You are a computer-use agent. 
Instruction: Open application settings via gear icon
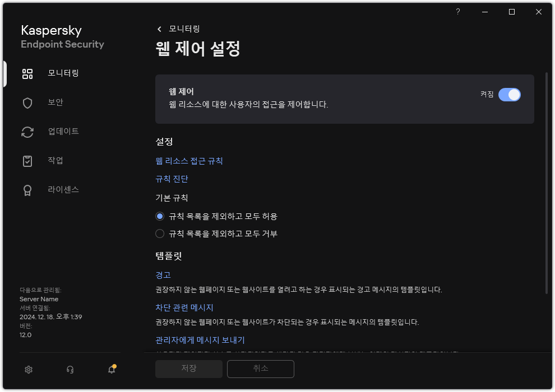point(28,370)
